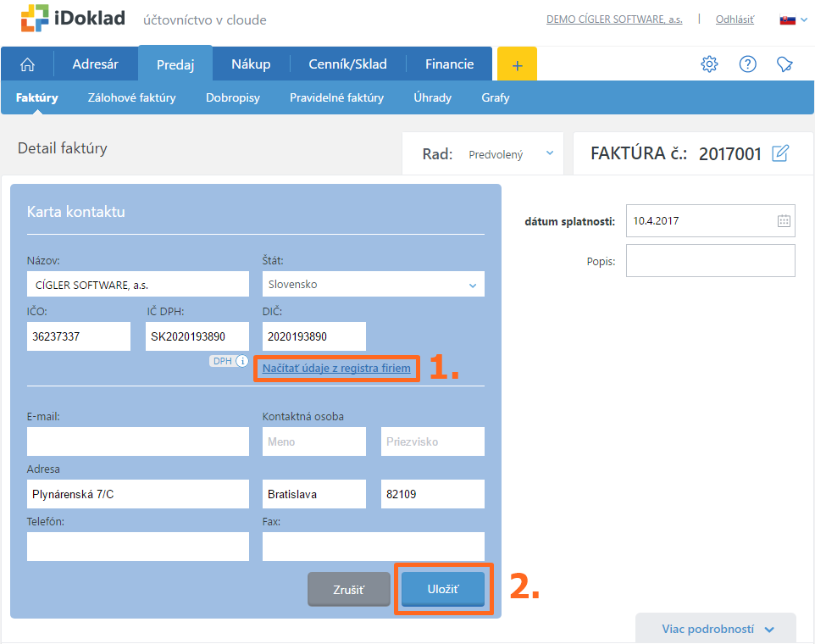Expand the Viac podrobností section
The width and height of the screenshot is (815, 644).
point(717,630)
